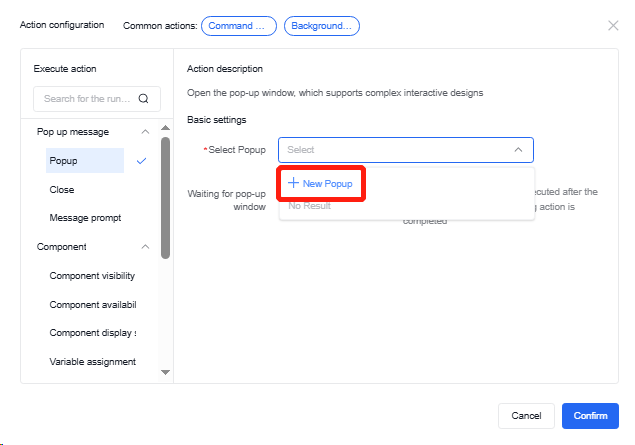The height and width of the screenshot is (445, 635).
Task: Click the search magnifier icon
Action: click(x=143, y=99)
